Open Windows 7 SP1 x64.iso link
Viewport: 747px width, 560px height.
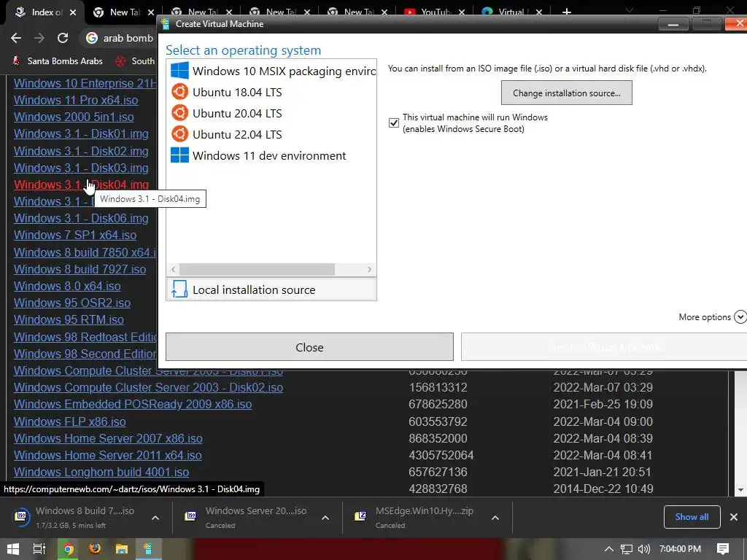point(75,236)
